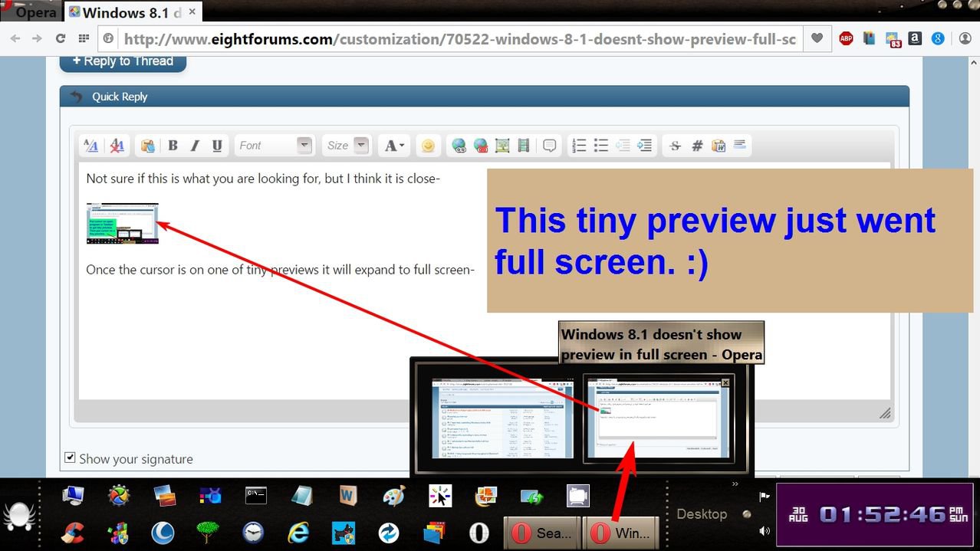Expand hidden tray icons chevron
The width and height of the screenshot is (980, 551).
[x=735, y=484]
